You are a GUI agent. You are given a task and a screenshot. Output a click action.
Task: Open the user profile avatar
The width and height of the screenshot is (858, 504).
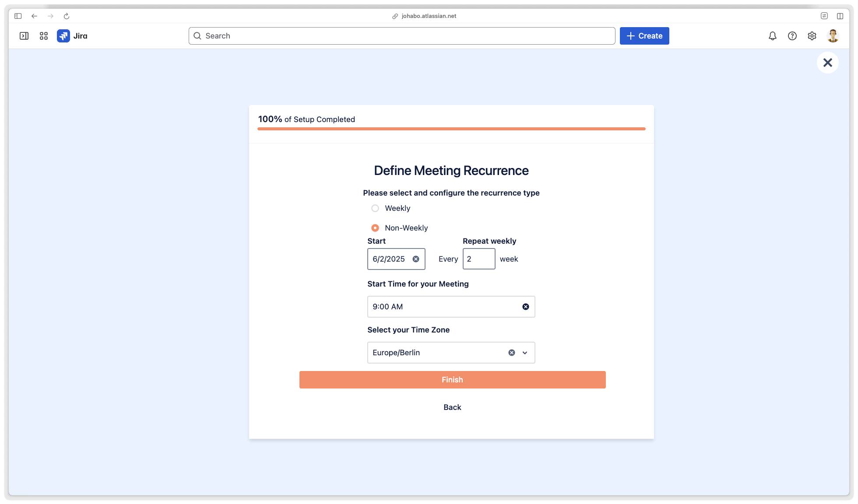(833, 36)
